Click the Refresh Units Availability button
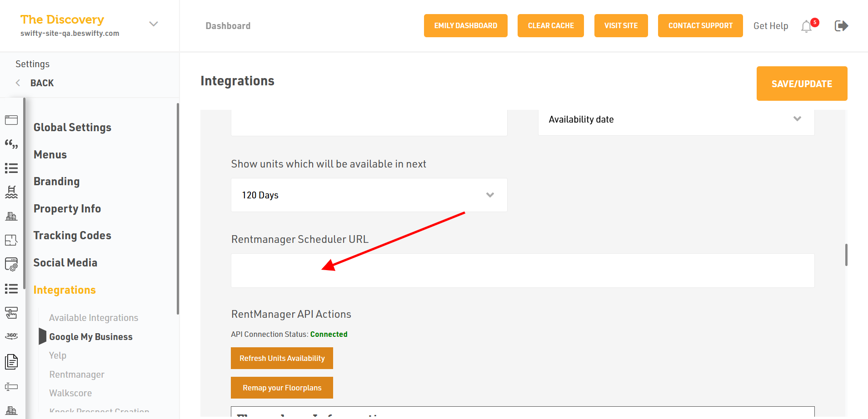The width and height of the screenshot is (868, 419). click(x=282, y=358)
